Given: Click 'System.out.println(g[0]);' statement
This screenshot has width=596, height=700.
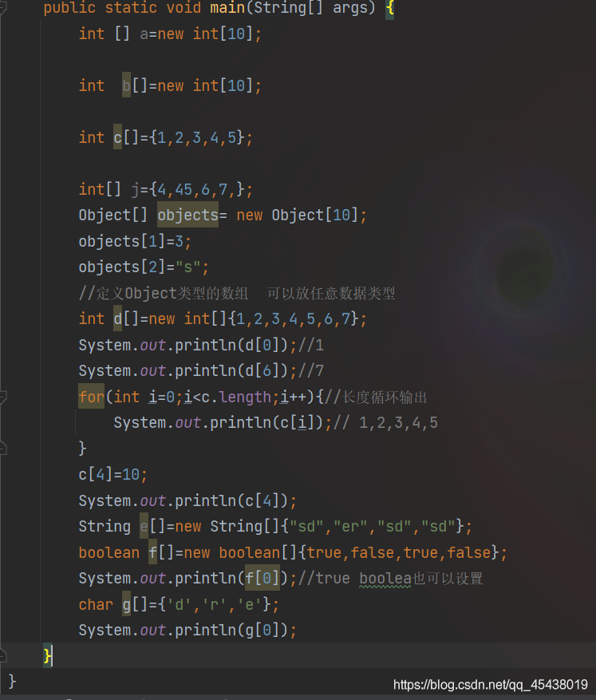Looking at the screenshot, I should 187,631.
